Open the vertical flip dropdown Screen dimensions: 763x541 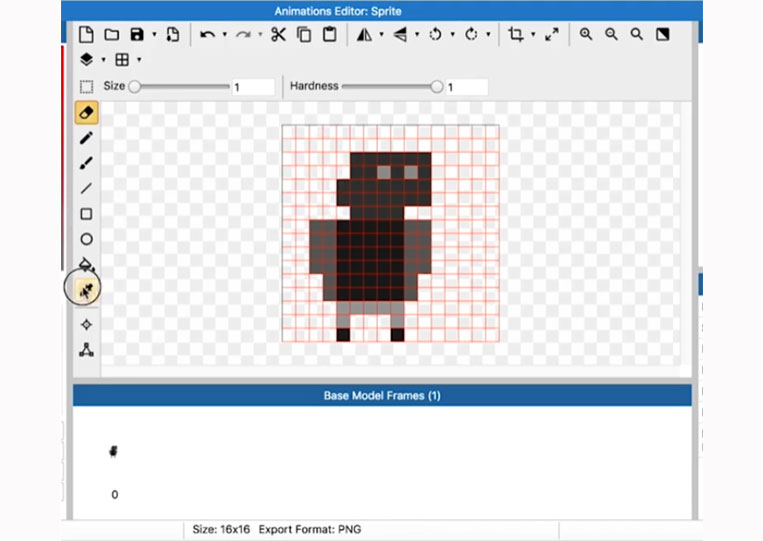tap(417, 35)
